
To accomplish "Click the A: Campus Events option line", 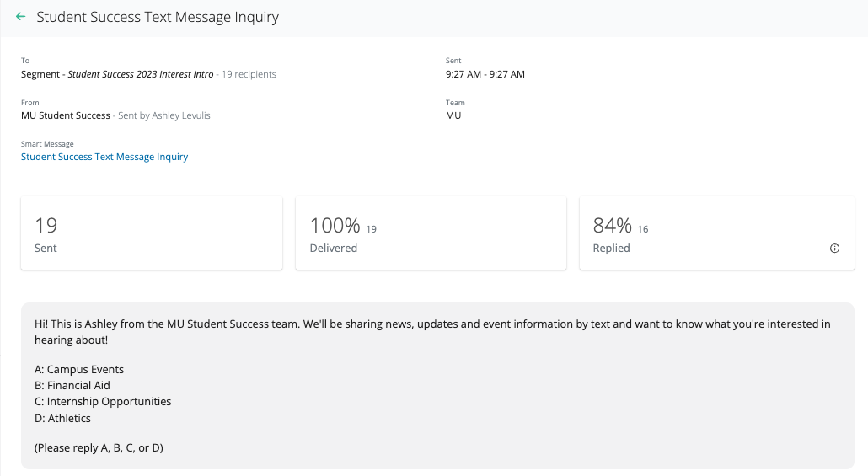I will (79, 370).
